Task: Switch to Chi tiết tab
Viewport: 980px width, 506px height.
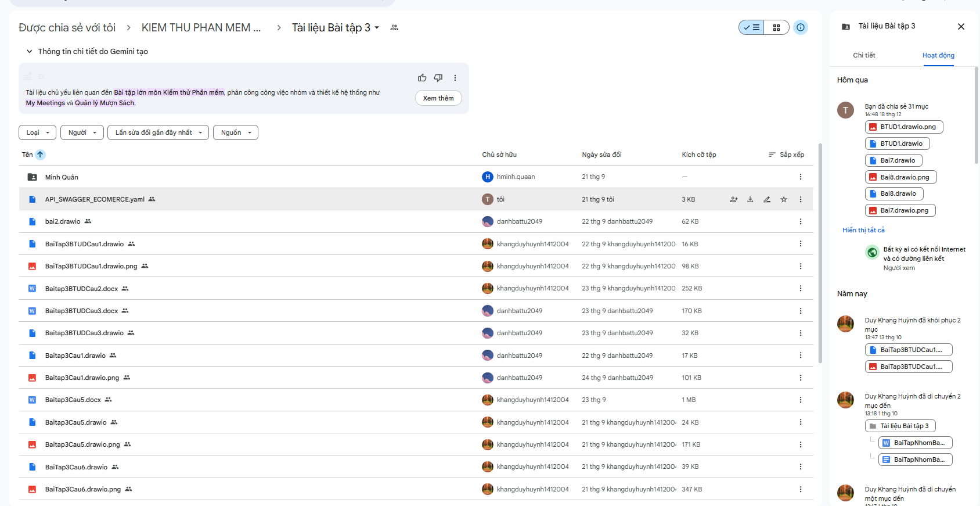Action: tap(864, 55)
